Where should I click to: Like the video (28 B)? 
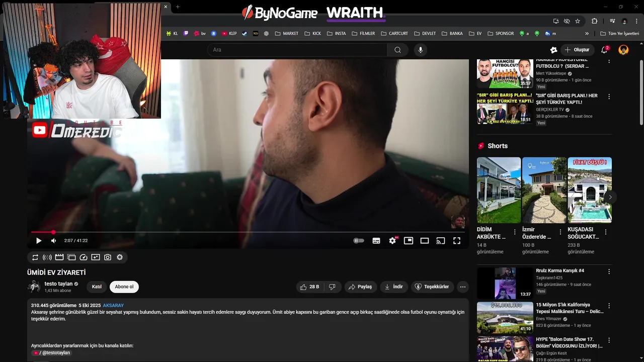[310, 287]
